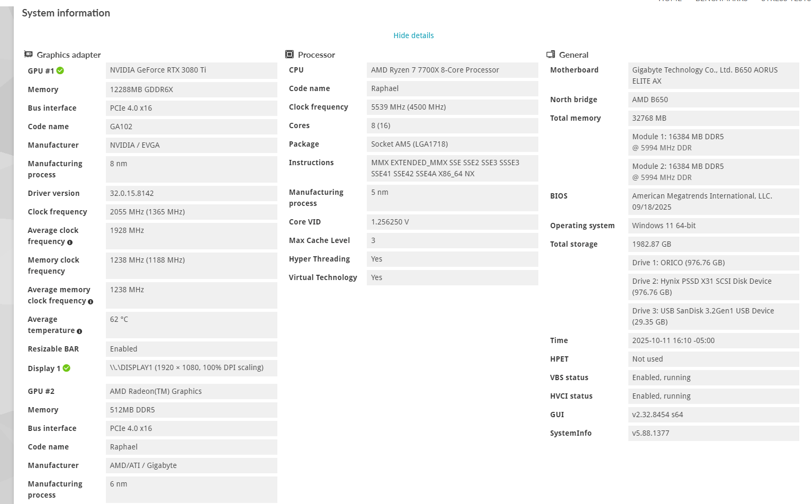This screenshot has width=812, height=504.
Task: Click the 'Gigabyte Technology Co., Ltd. B650 AORUS ELITE AX' value
Action: (714, 75)
